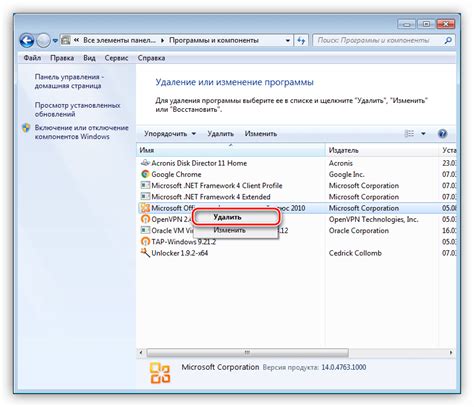Click the Google Chrome icon
The image size is (474, 407).
click(145, 174)
